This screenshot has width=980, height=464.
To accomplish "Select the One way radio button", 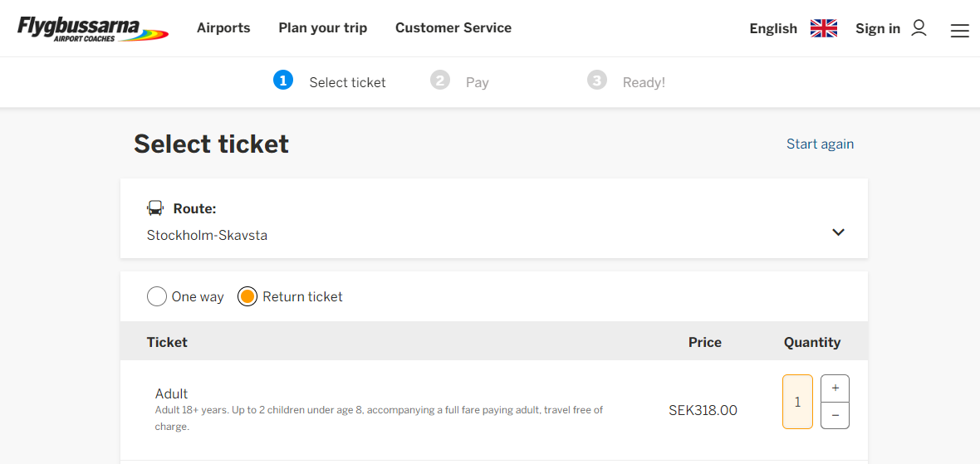I will pyautogui.click(x=157, y=296).
